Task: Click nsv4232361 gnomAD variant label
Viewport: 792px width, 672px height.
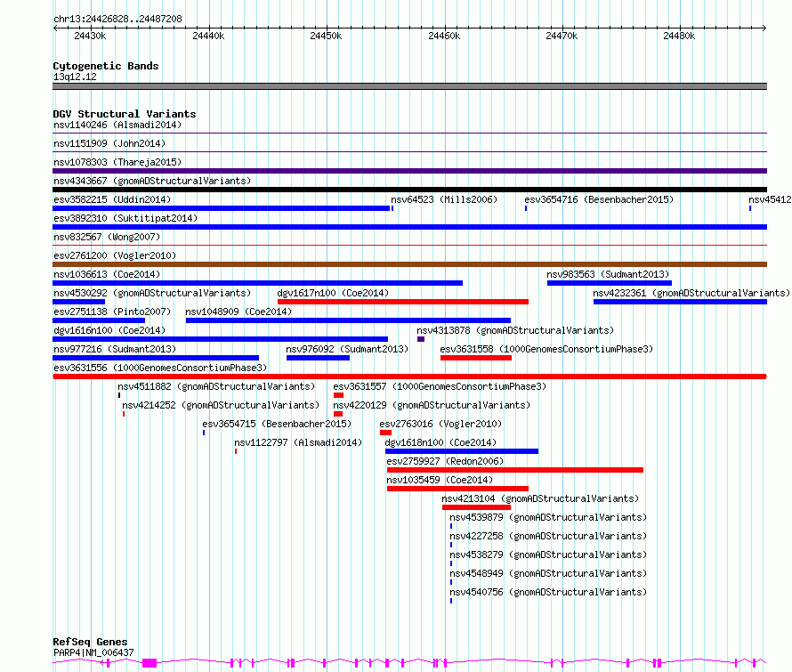Action: coord(691,293)
